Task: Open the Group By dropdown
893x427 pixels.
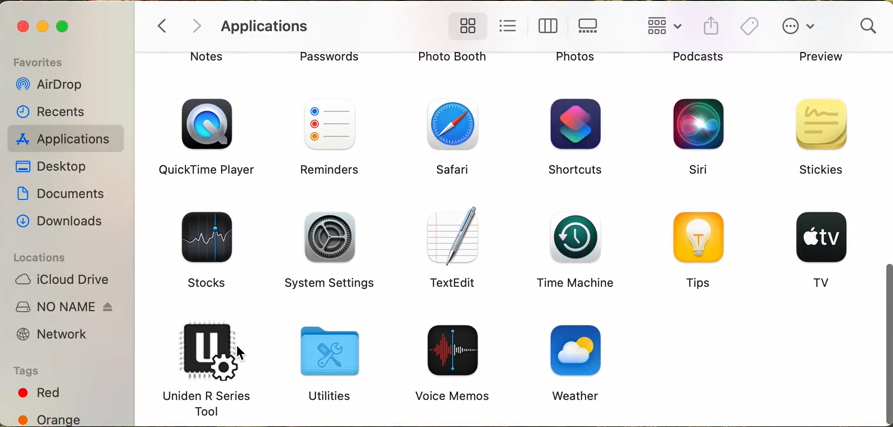Action: coord(665,26)
